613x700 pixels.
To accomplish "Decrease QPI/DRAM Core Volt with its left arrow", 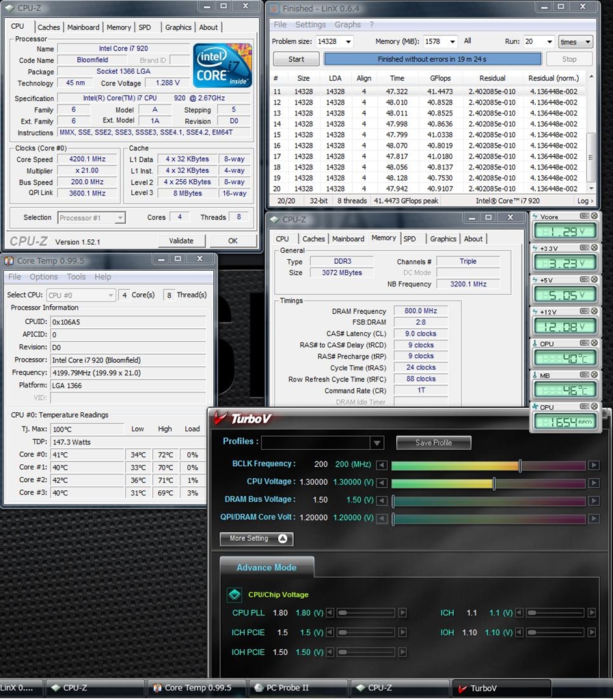I will [381, 519].
